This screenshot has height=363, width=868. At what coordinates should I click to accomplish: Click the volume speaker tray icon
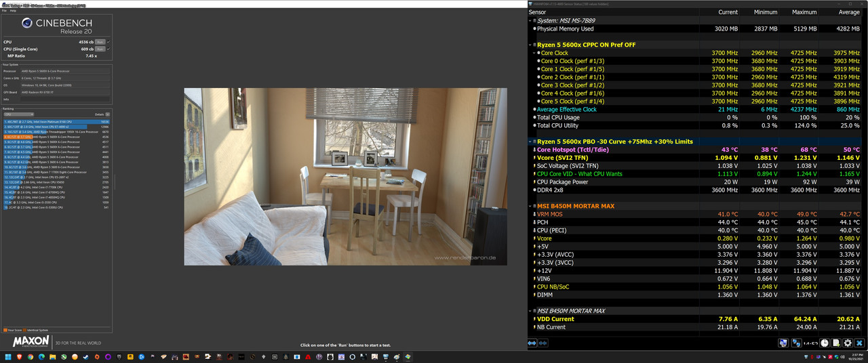pos(842,357)
